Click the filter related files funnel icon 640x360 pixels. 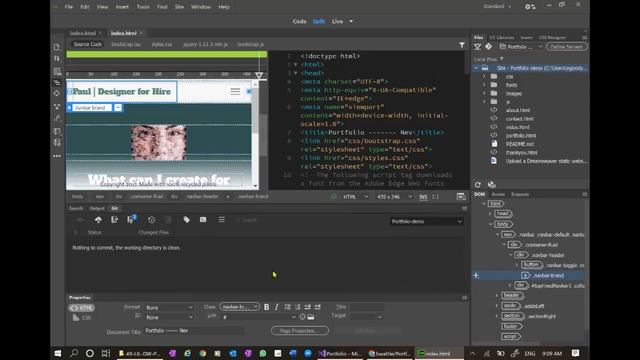tap(462, 44)
